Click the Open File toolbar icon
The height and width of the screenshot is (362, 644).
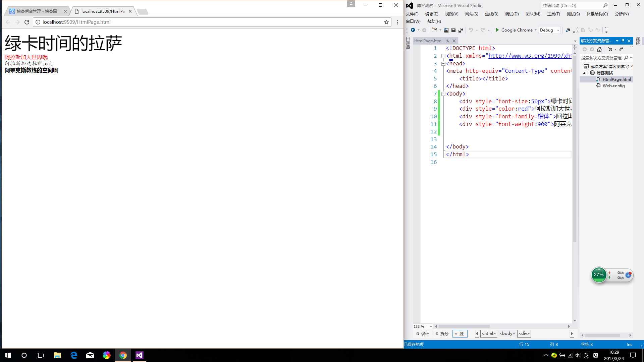pyautogui.click(x=446, y=30)
